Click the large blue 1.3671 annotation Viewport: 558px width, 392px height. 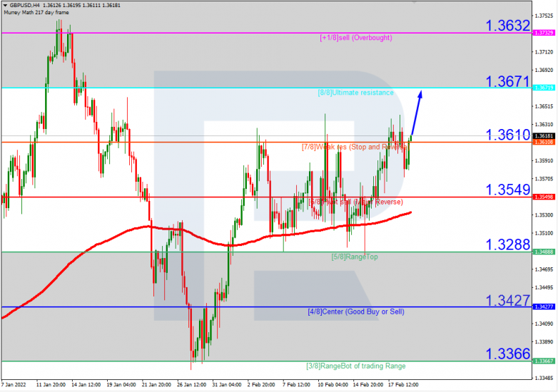(x=507, y=81)
